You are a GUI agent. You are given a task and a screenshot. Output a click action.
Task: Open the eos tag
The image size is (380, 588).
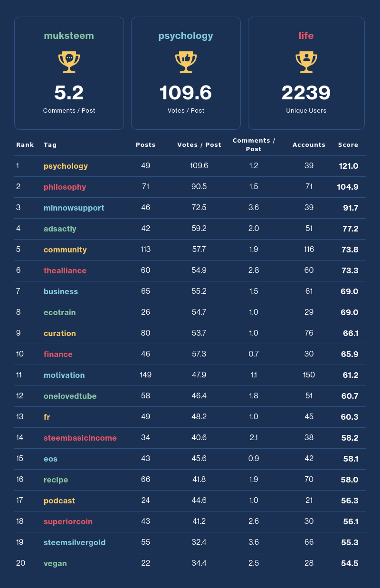(50, 459)
